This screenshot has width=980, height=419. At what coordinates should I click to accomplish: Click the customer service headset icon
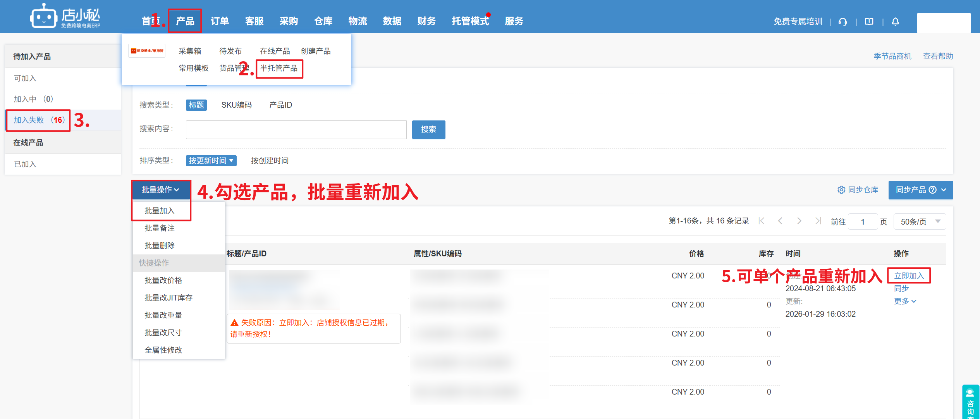point(842,22)
